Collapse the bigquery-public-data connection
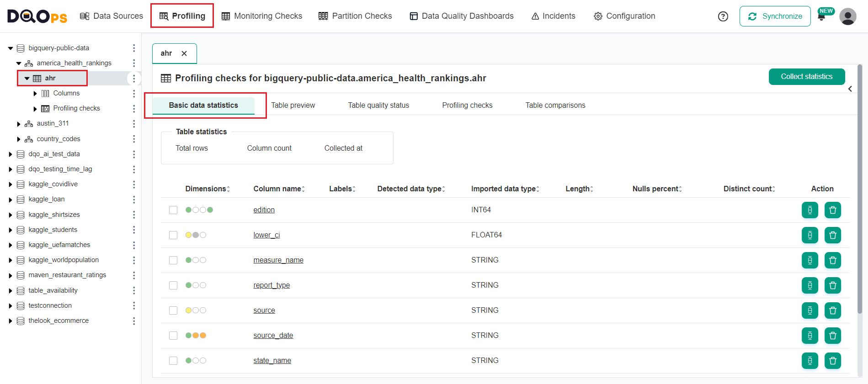Image resolution: width=868 pixels, height=384 pixels. click(11, 48)
